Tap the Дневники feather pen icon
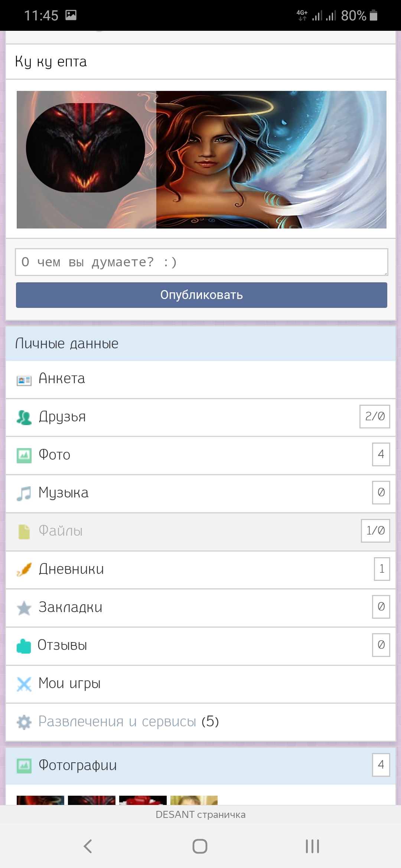Image resolution: width=401 pixels, height=868 pixels. [24, 570]
